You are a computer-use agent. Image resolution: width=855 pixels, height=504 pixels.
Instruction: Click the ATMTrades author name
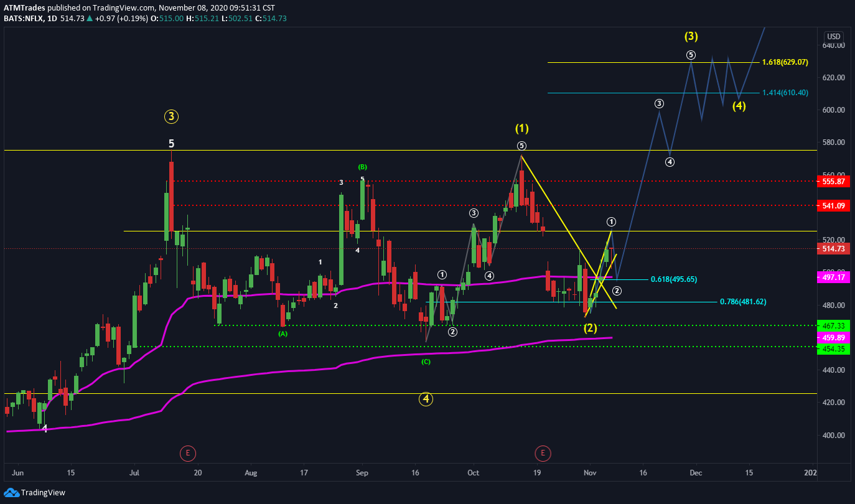click(23, 8)
